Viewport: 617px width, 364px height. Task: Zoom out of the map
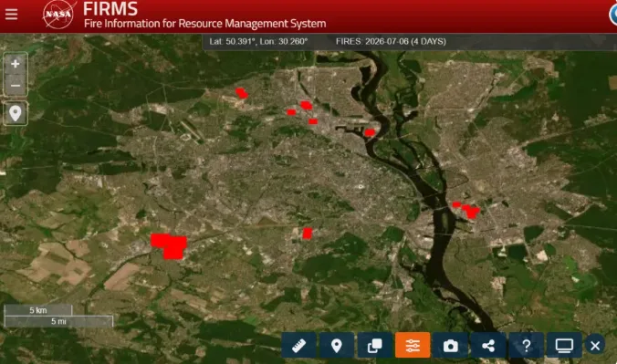[x=16, y=86]
